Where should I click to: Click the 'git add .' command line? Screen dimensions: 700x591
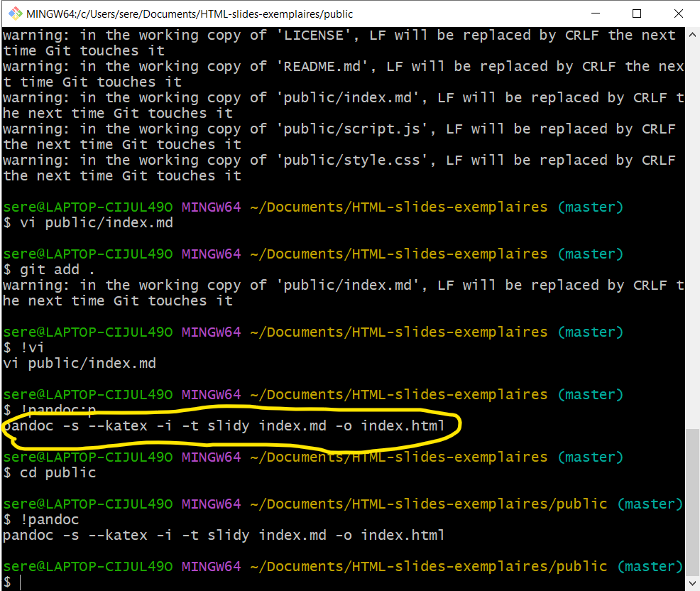[50, 269]
